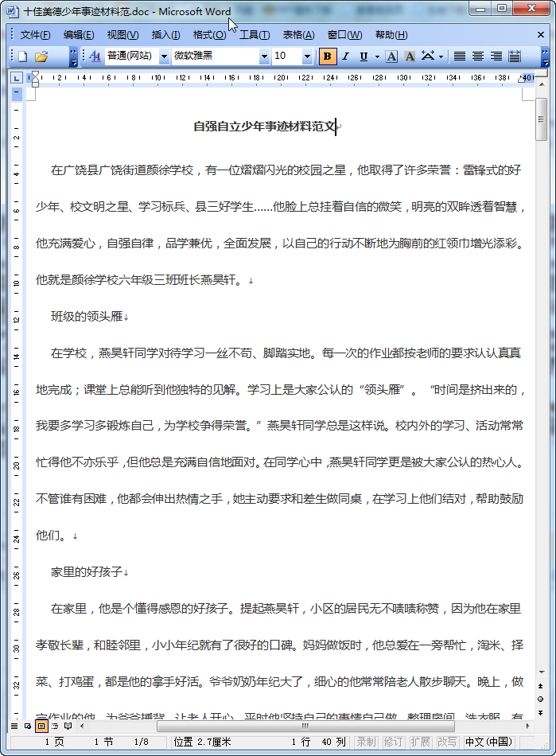Click the Word document icon in title bar

(x=13, y=11)
